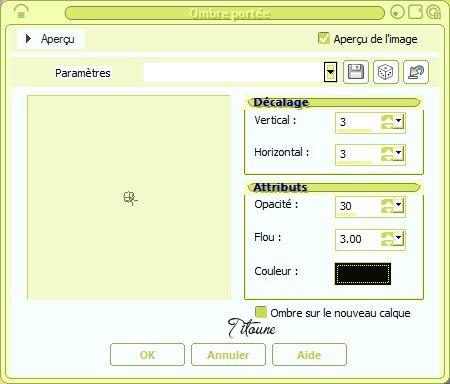Click the Paramètres preset text field
The width and height of the screenshot is (450, 384).
point(233,72)
